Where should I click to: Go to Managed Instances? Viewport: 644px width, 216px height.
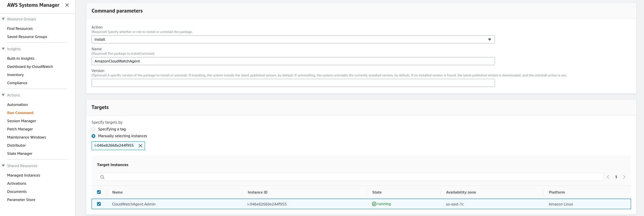(x=23, y=175)
